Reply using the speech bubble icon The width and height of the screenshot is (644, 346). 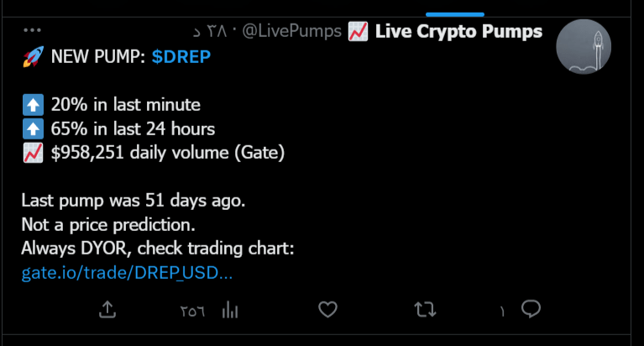pos(531,309)
